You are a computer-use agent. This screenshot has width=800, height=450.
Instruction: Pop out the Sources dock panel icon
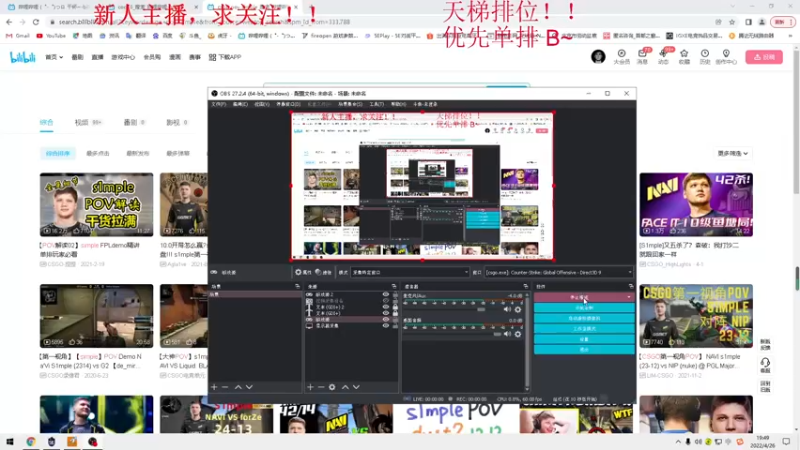point(394,287)
